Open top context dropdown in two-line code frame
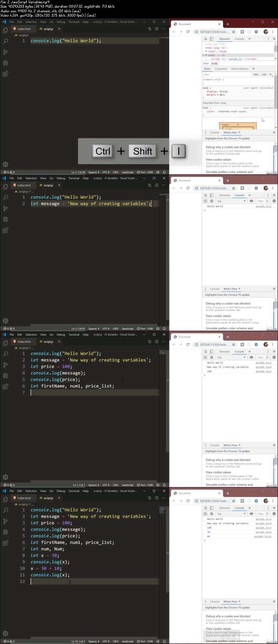Image resolution: width=278 pixels, height=644 pixels. (x=231, y=201)
